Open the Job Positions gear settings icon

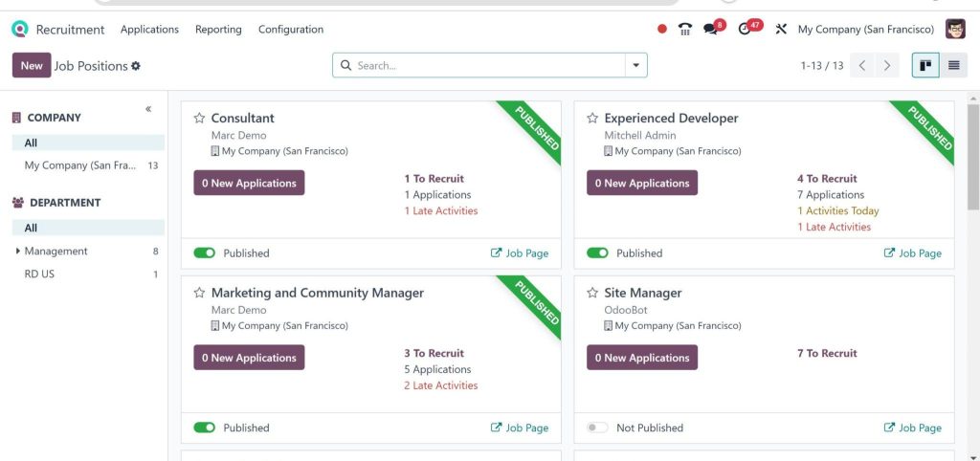pyautogui.click(x=136, y=66)
